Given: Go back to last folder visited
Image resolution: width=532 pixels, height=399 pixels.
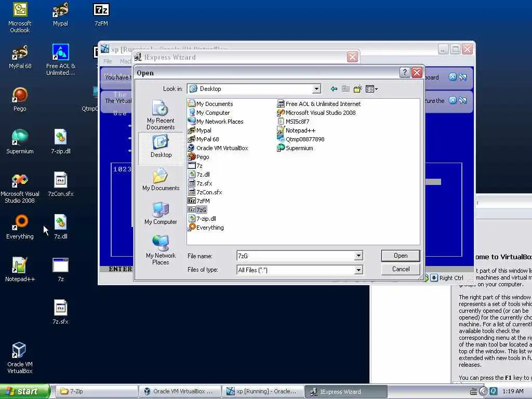Looking at the screenshot, I should click(334, 89).
